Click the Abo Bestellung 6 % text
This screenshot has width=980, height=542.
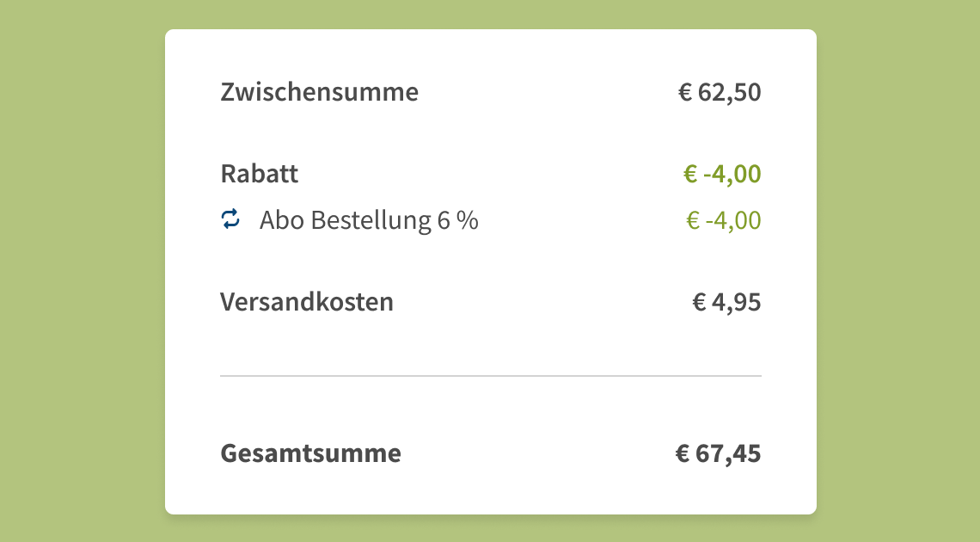369,220
